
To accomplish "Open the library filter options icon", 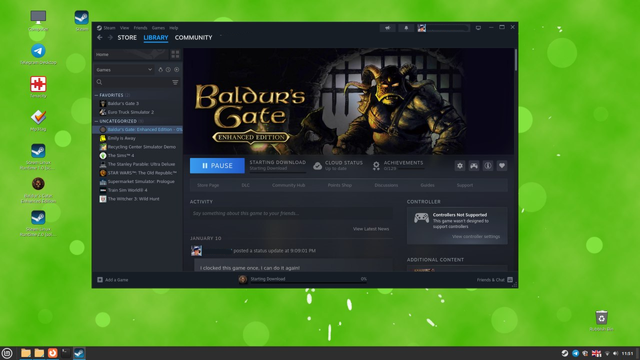I will tap(175, 82).
